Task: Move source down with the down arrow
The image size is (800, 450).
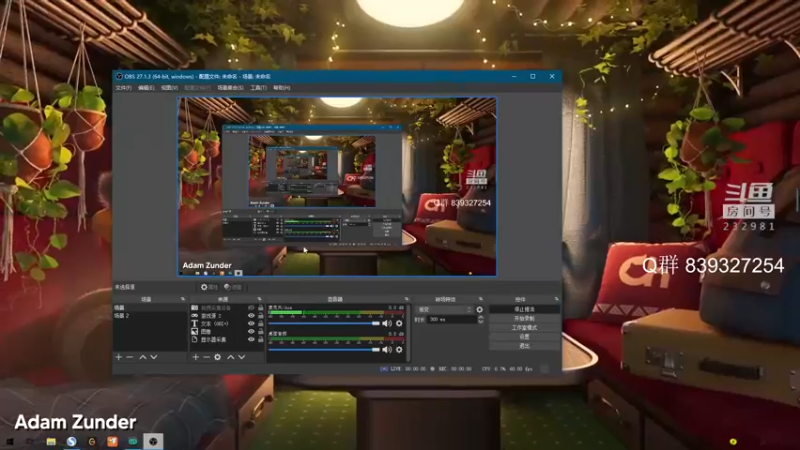Action: pos(242,357)
